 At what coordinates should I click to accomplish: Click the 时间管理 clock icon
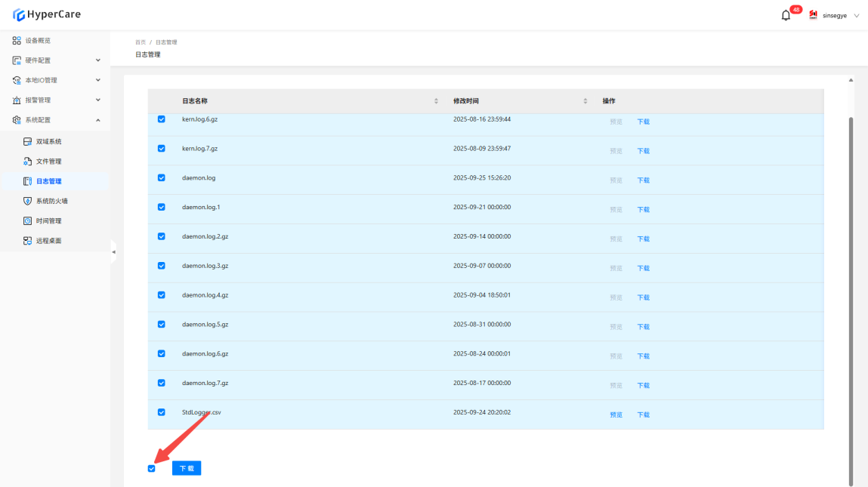click(28, 221)
